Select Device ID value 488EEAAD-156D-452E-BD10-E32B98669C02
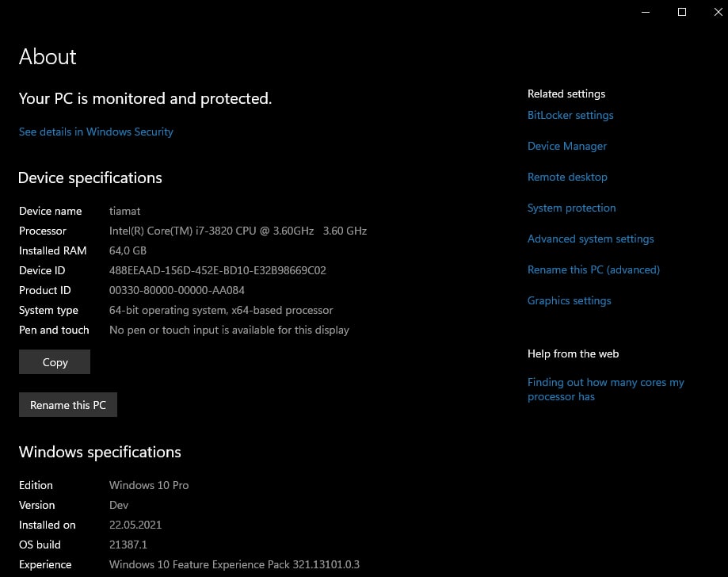The height and width of the screenshot is (577, 728). tap(217, 270)
